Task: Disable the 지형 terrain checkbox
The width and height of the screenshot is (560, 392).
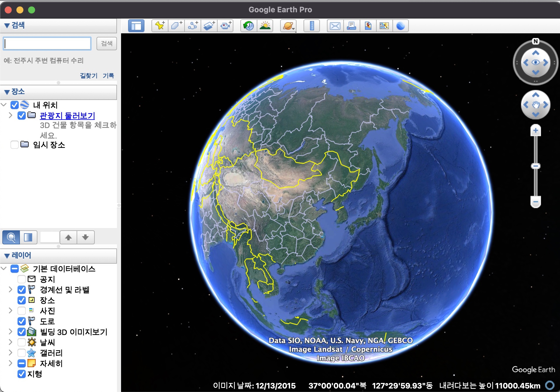Action: tap(21, 374)
